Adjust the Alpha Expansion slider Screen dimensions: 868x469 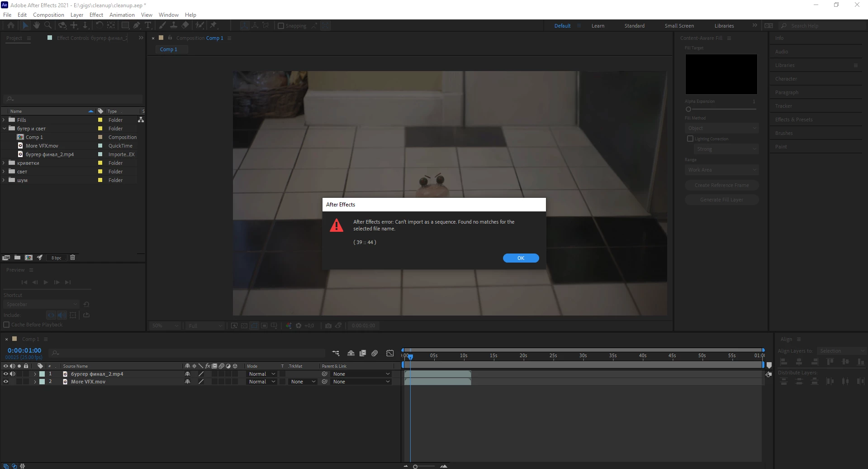point(688,109)
